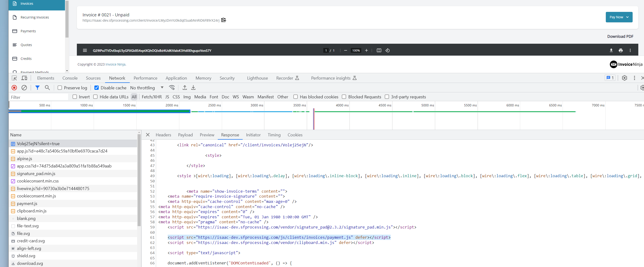The height and width of the screenshot is (267, 644).
Task: Select the payment.js request
Action: 73,203
